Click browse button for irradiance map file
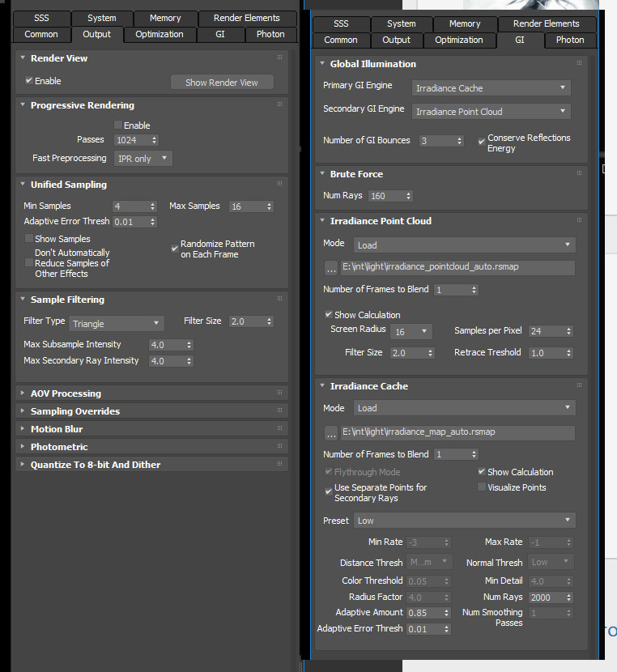 pyautogui.click(x=330, y=432)
